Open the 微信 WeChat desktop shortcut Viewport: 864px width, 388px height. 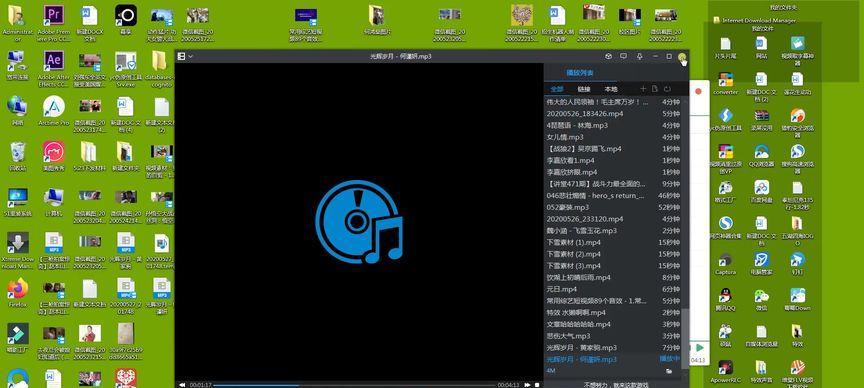pos(762,299)
